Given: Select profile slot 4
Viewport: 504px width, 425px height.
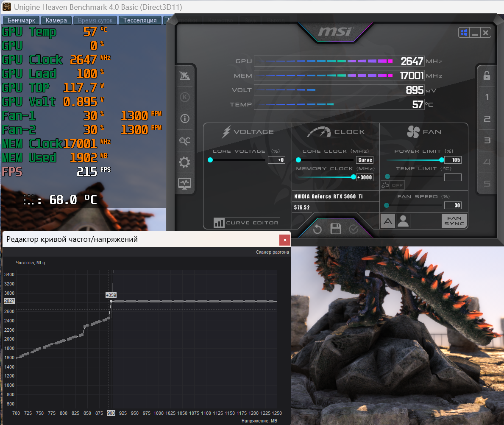Looking at the screenshot, I should point(487,162).
